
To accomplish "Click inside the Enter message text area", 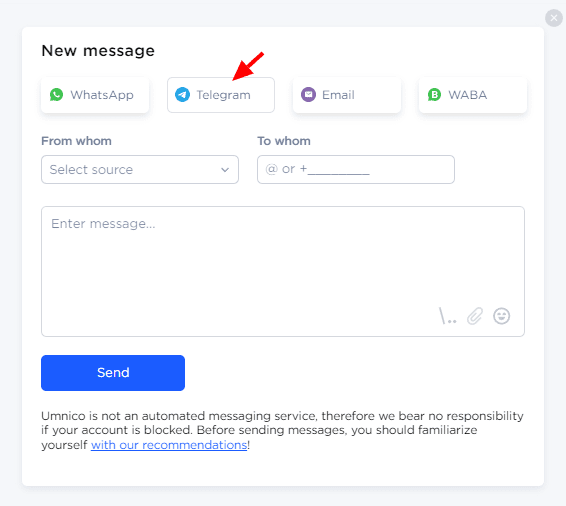I will point(283,271).
